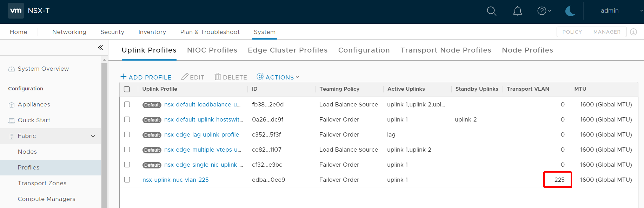Switch to Configuration tab

364,50
